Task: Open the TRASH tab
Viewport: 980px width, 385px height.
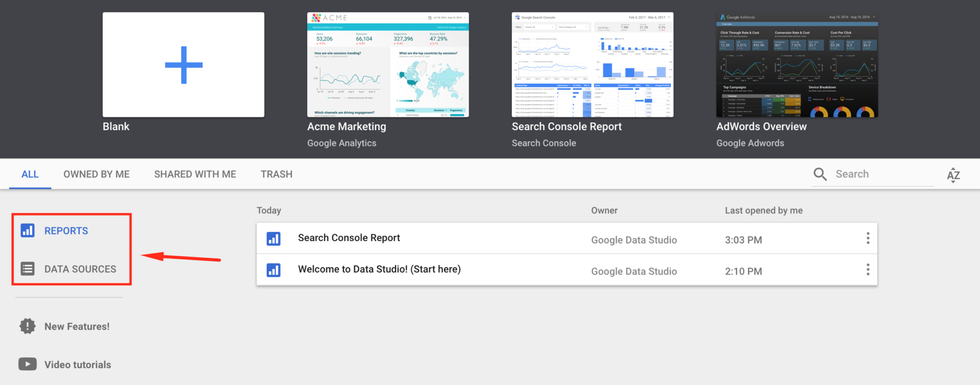Action: (277, 174)
